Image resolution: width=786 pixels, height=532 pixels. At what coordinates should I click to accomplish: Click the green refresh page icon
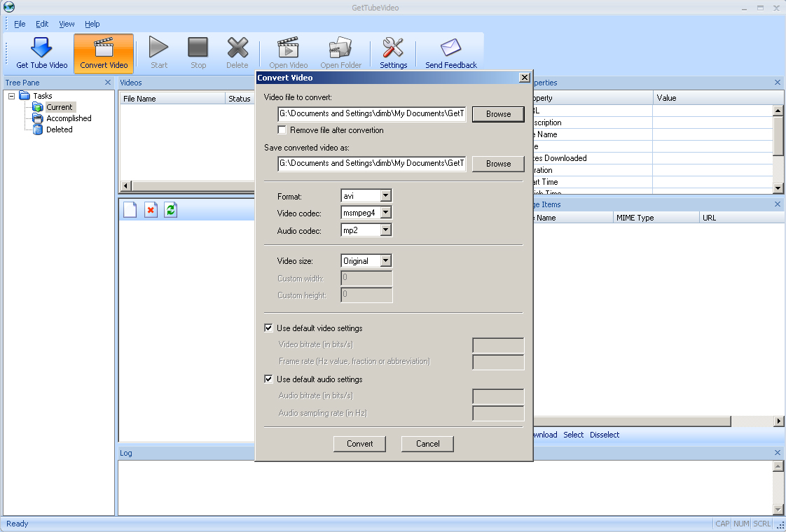click(x=170, y=210)
